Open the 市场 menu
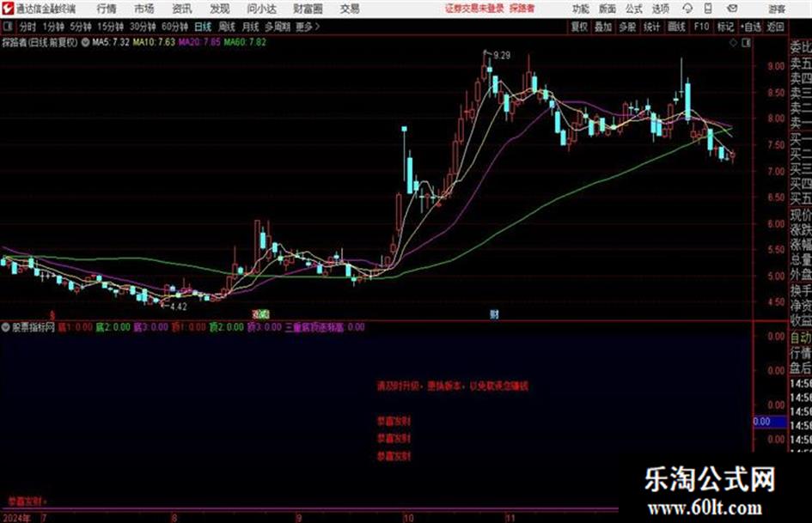Viewport: 812px width, 523px height. click(x=144, y=9)
